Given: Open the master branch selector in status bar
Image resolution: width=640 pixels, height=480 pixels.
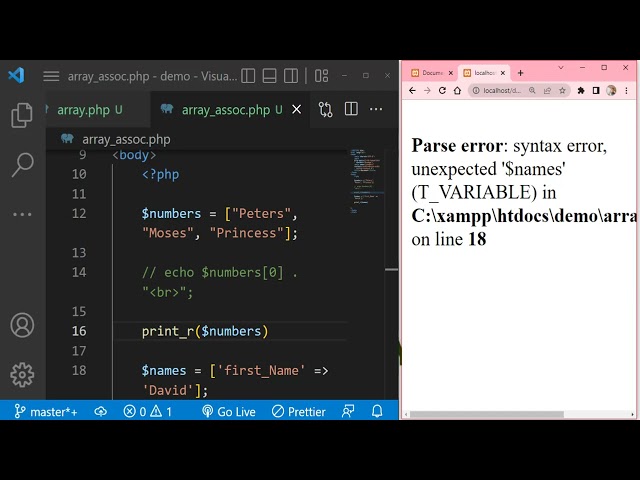Looking at the screenshot, I should point(46,411).
